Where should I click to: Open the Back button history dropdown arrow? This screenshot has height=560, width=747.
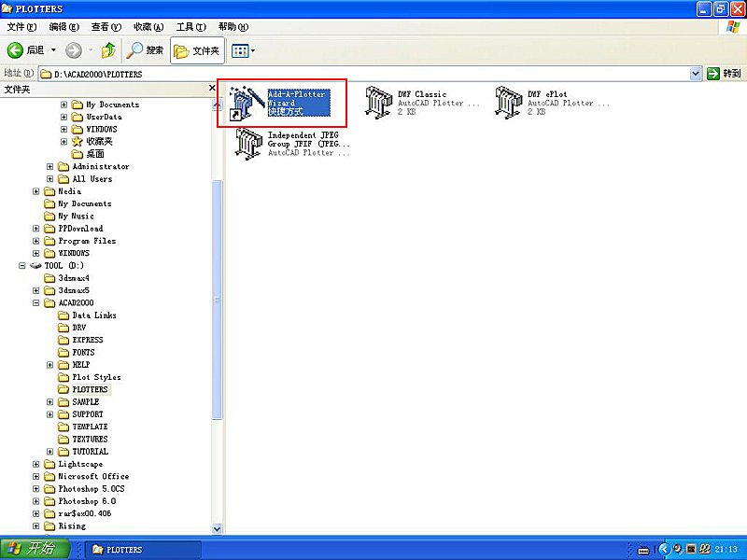(53, 50)
